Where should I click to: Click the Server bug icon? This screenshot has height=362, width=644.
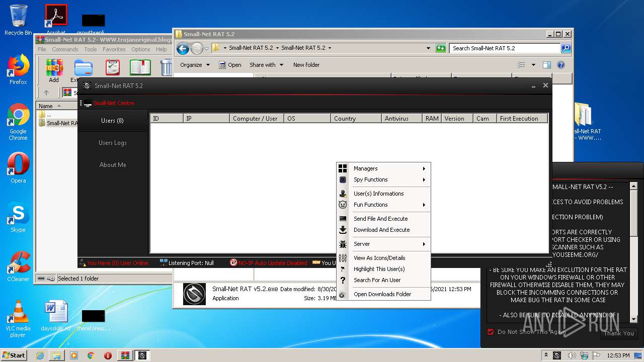click(343, 244)
